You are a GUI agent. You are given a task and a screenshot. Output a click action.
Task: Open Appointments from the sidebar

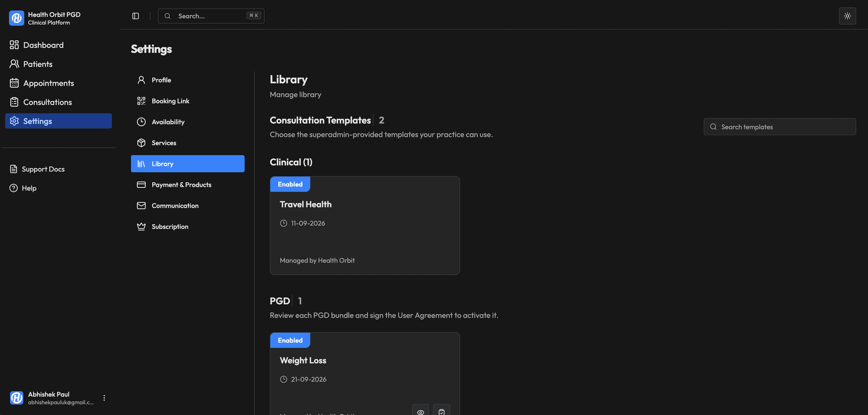[x=58, y=83]
